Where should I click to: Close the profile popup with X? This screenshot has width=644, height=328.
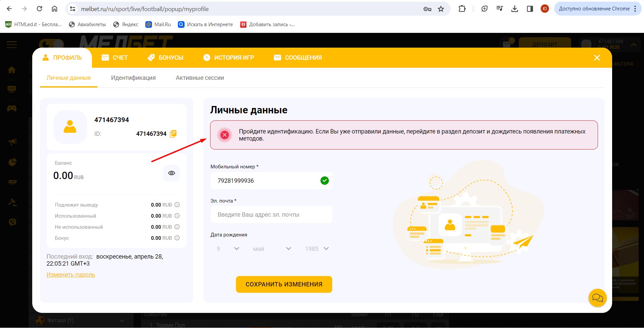click(597, 58)
